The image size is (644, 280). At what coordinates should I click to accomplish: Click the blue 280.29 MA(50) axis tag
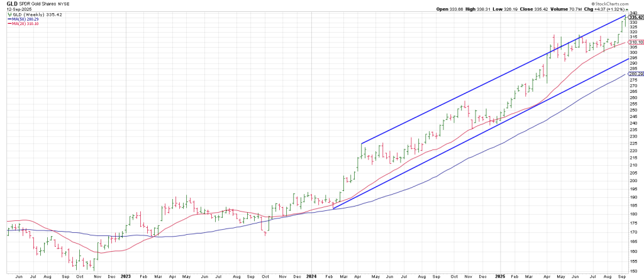(635, 74)
